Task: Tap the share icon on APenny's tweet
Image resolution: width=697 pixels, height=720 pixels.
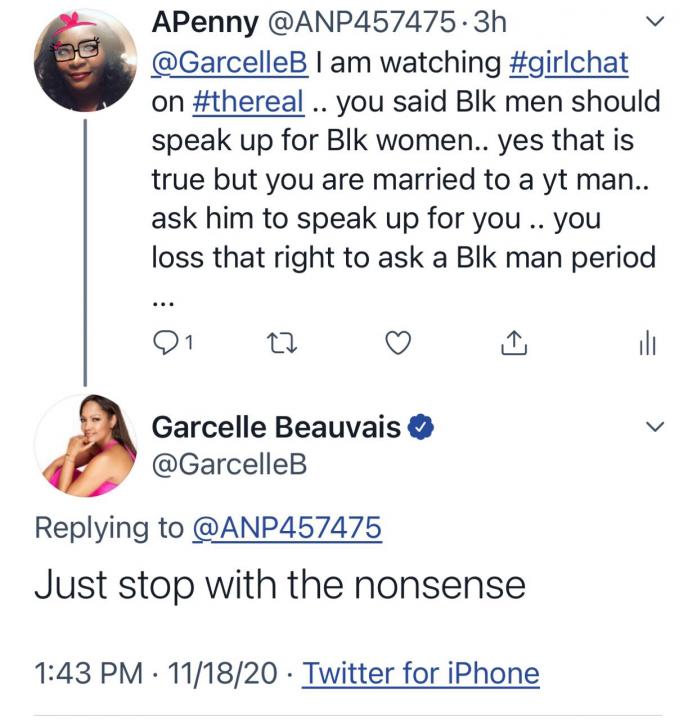Action: point(512,343)
